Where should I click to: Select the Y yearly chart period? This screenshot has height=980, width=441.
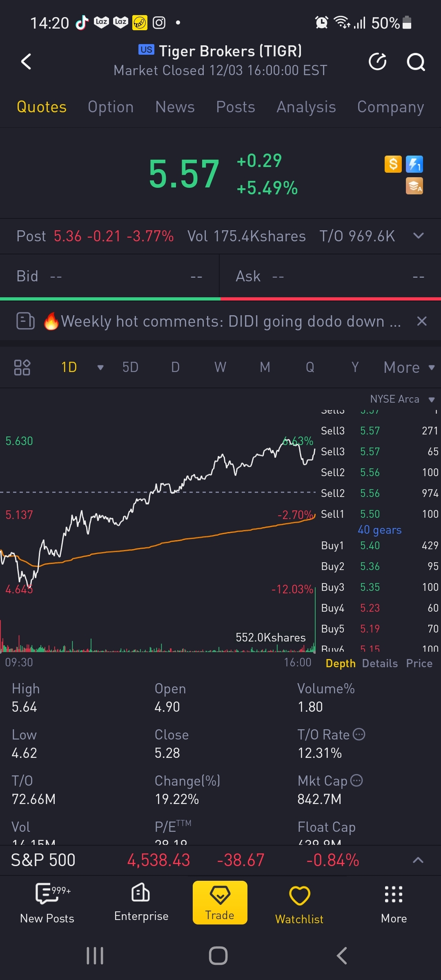point(355,367)
